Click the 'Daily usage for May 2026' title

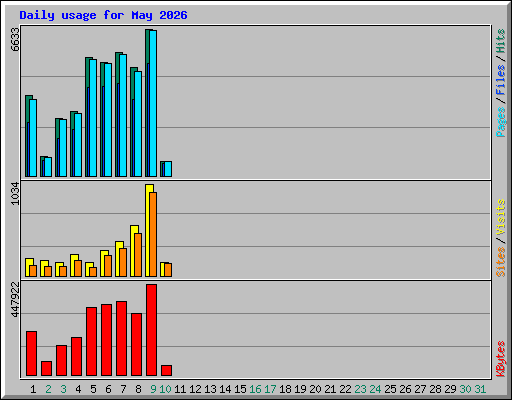(x=103, y=15)
